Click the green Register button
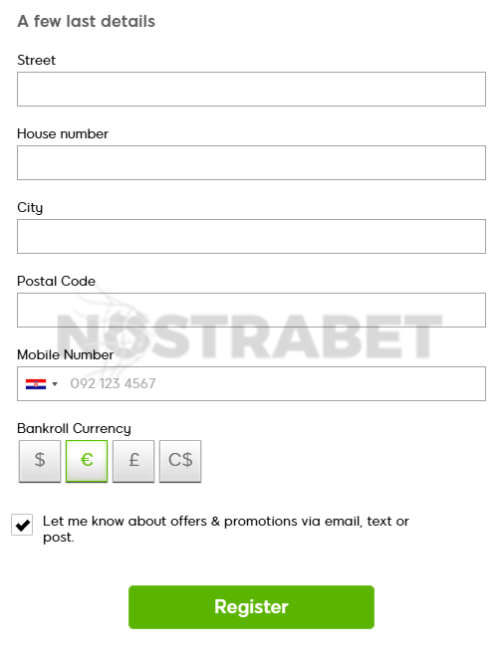Image resolution: width=500 pixels, height=662 pixels. (251, 607)
